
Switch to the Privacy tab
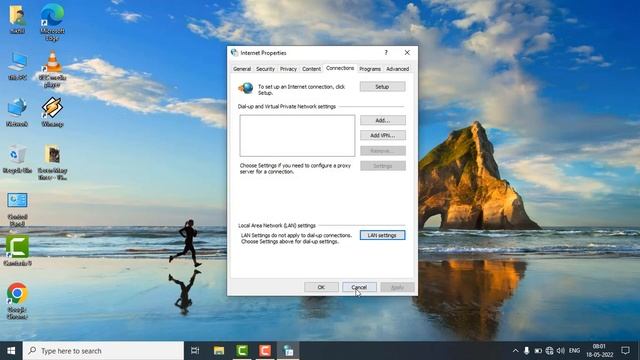pos(288,69)
